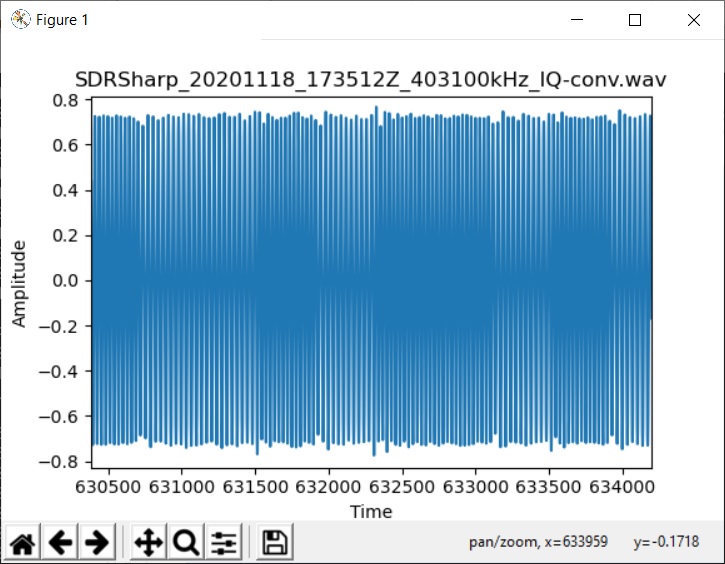Maximize the Figure 1 window
This screenshot has width=725, height=564.
634,20
